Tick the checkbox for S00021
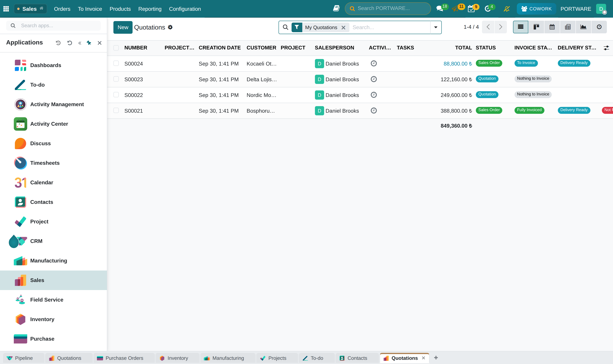This screenshot has width=613, height=364. point(116,110)
